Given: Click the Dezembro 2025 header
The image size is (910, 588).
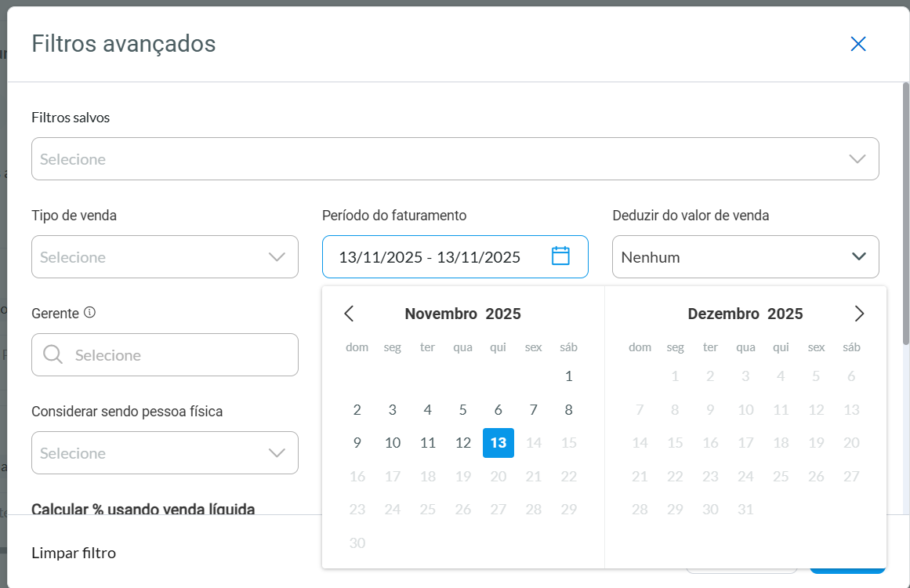Looking at the screenshot, I should [x=745, y=314].
